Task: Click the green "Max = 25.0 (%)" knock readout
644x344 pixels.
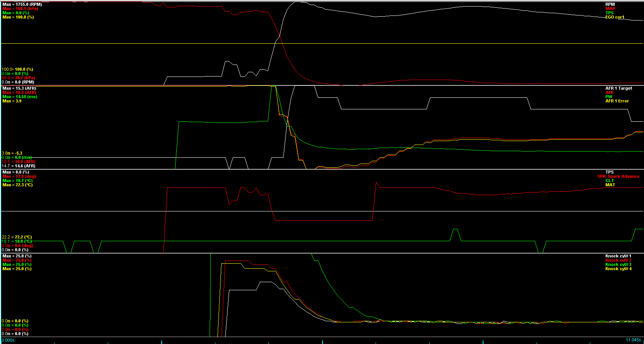Action: pos(17,265)
